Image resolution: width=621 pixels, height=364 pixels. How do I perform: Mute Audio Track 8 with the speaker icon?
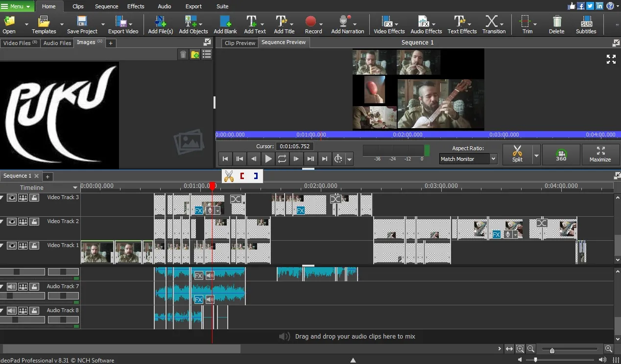click(x=11, y=311)
